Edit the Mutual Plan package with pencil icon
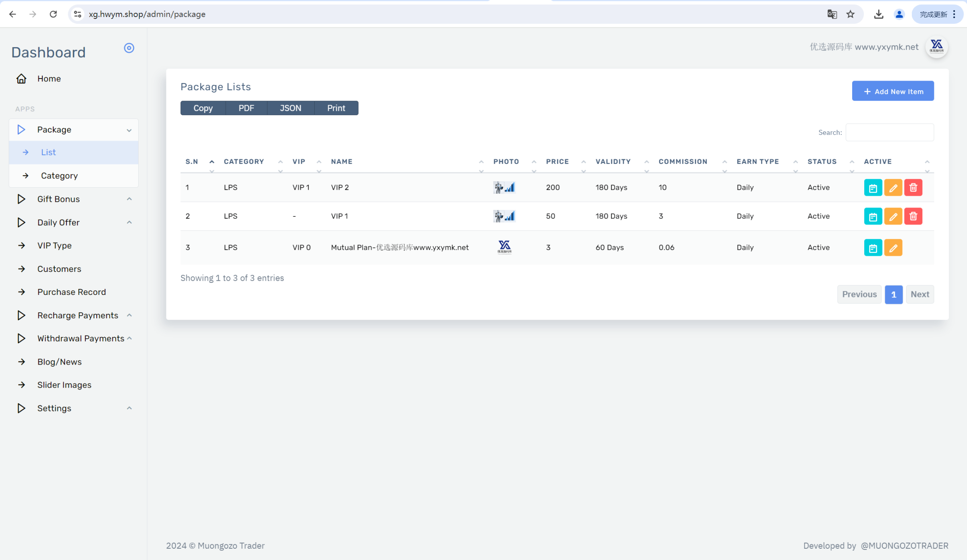967x560 pixels. (893, 248)
